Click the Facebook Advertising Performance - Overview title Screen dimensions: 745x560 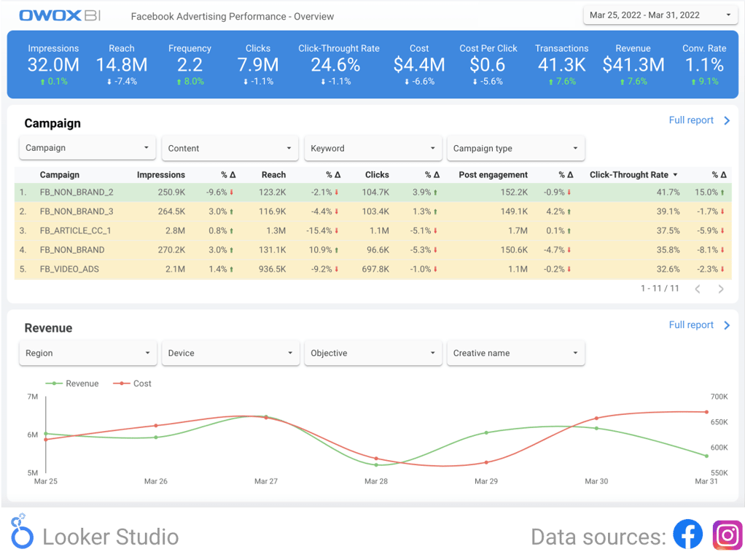233,17
